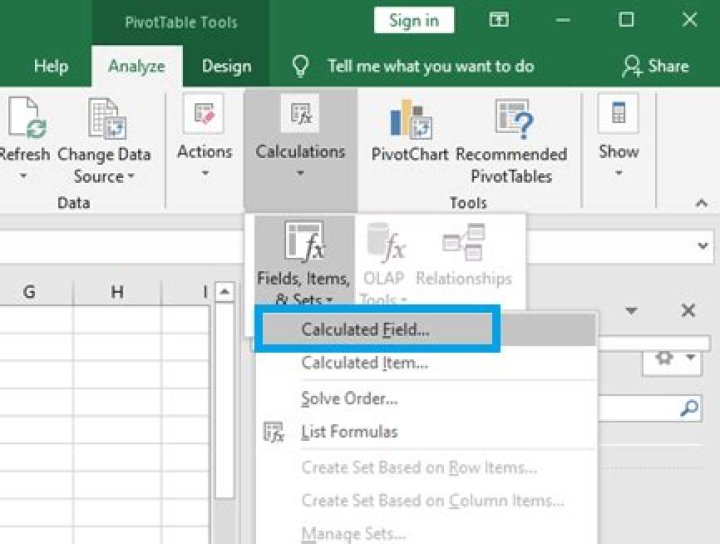Click the Refresh icon in the Data group

tap(27, 118)
